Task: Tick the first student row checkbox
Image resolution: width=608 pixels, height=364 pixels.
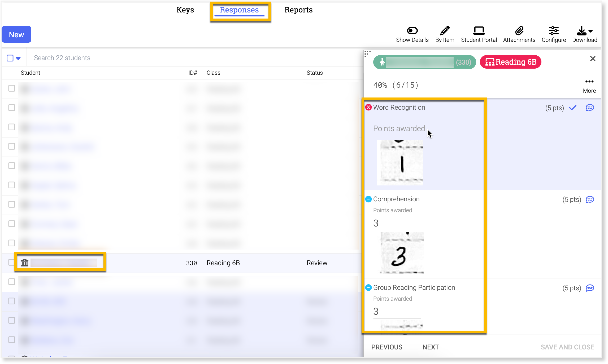Action: (12, 88)
